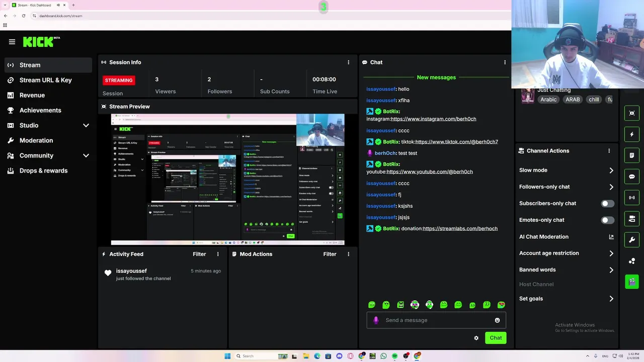Image resolution: width=644 pixels, height=362 pixels.
Task: Click Activity Feed Filter button
Action: point(199,254)
